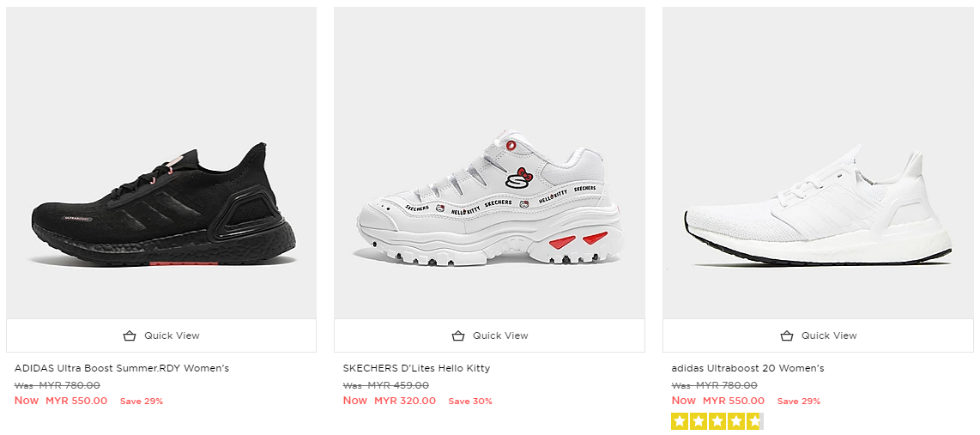Click basket icon under white Ultraboost 20 shoe
Viewport: 980px width, 435px height.
click(787, 335)
